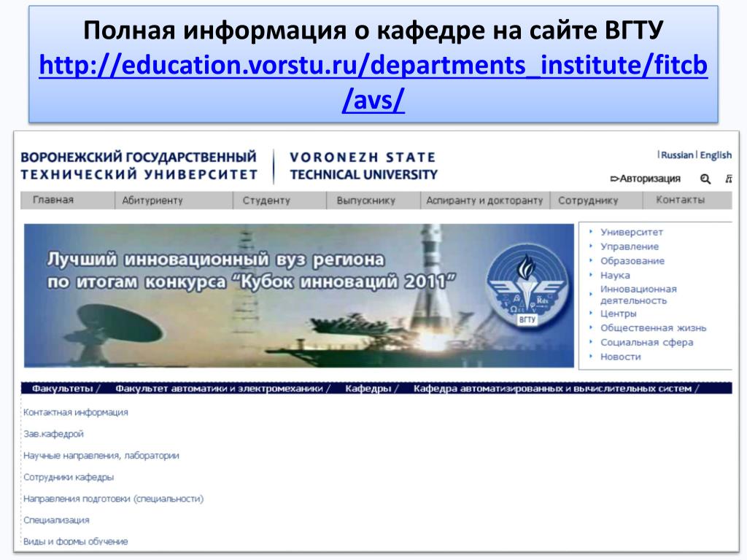This screenshot has height=560, width=747.
Task: Click Voronezh State Technical University header title
Action: (363, 166)
